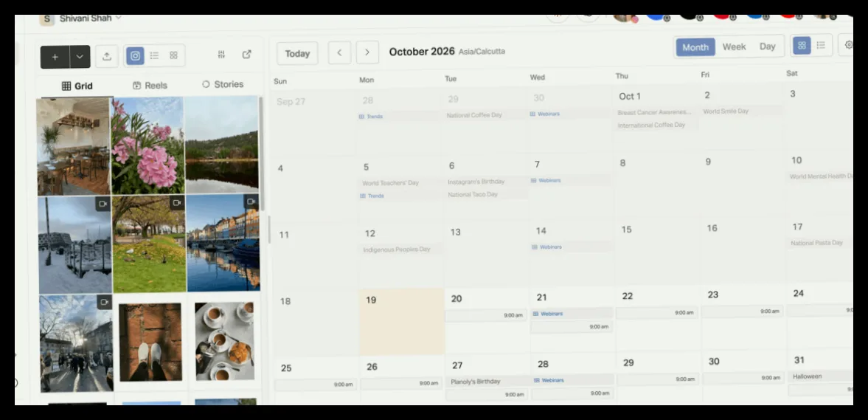Click Indigenous Peoples Day label
The image size is (868, 420).
[397, 249]
